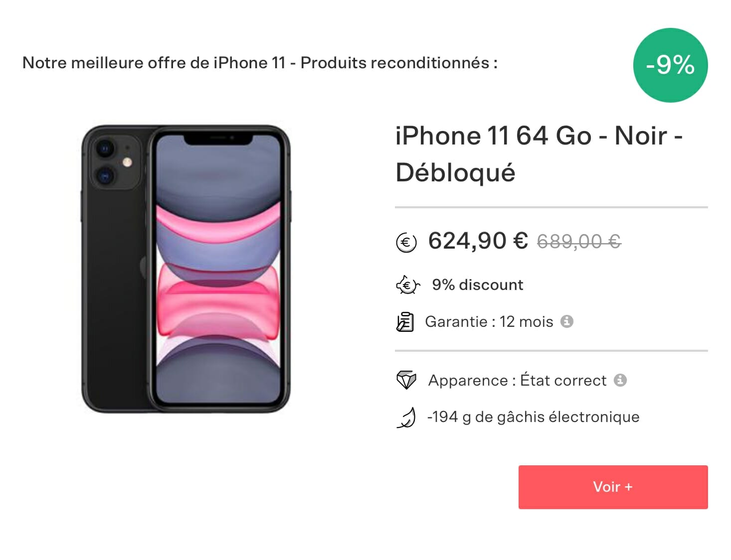Click the black iPhone 11 product image
Viewport: 731px width, 560px height.
[185, 269]
